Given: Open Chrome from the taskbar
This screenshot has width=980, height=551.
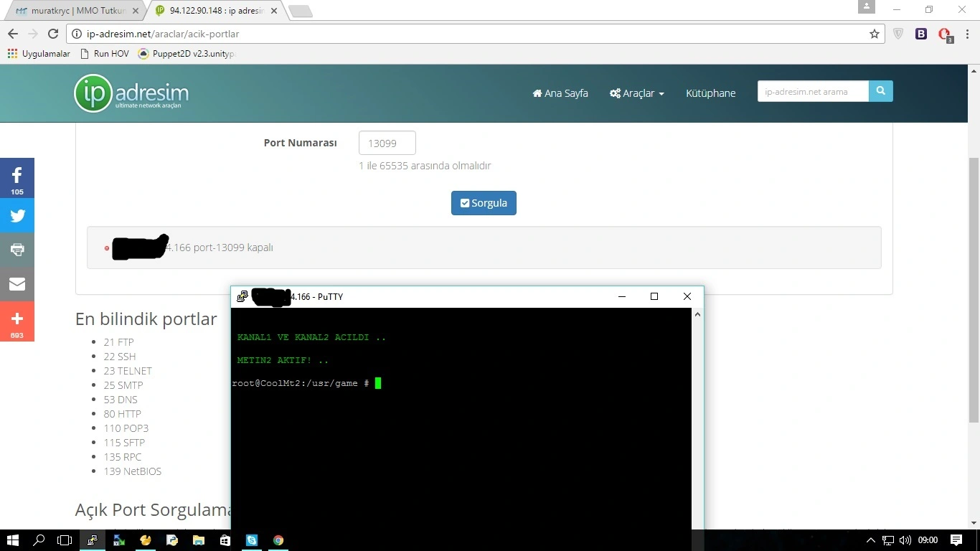Looking at the screenshot, I should pyautogui.click(x=278, y=540).
